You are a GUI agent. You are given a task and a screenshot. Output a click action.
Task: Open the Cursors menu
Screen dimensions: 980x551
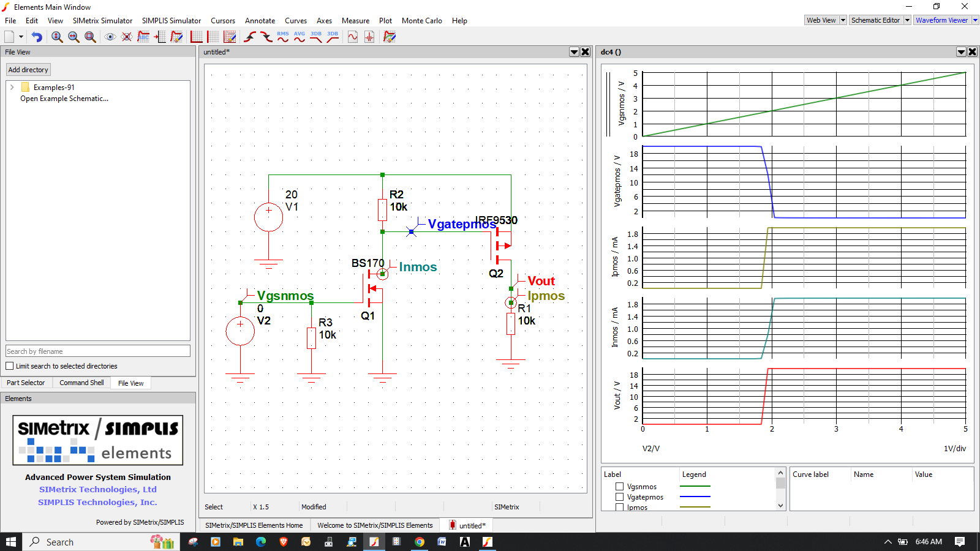pos(223,21)
